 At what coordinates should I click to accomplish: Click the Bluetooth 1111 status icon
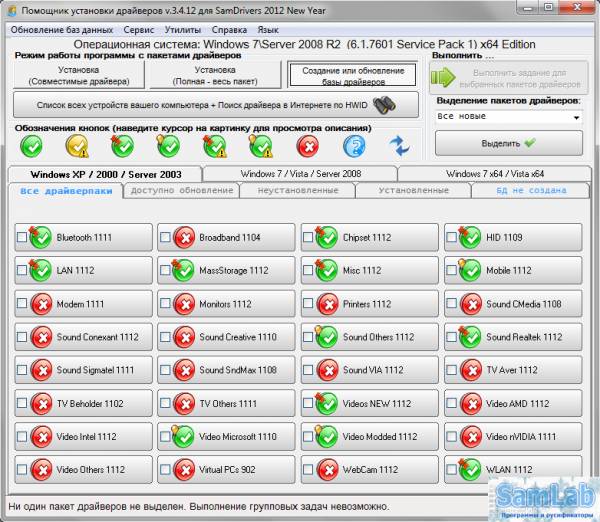(x=41, y=237)
